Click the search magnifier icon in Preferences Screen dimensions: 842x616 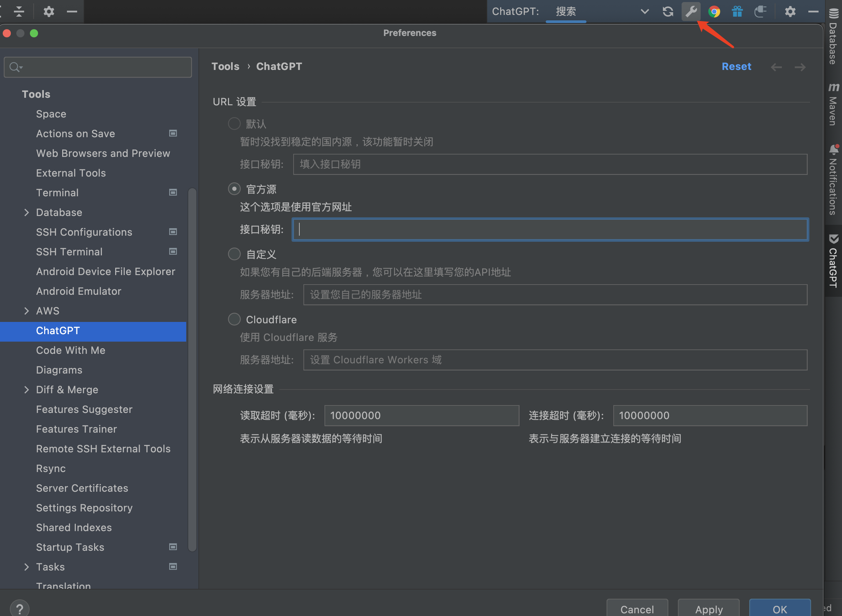click(16, 67)
